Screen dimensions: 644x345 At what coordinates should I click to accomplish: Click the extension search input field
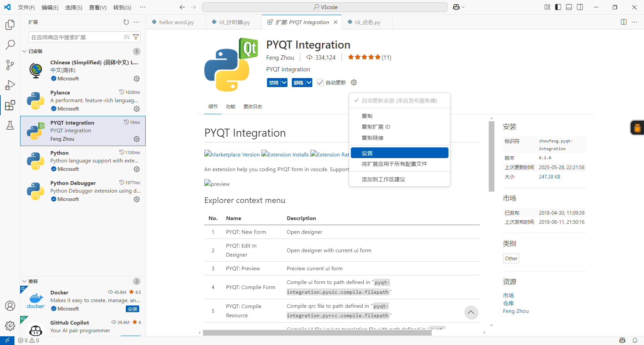[x=77, y=37]
